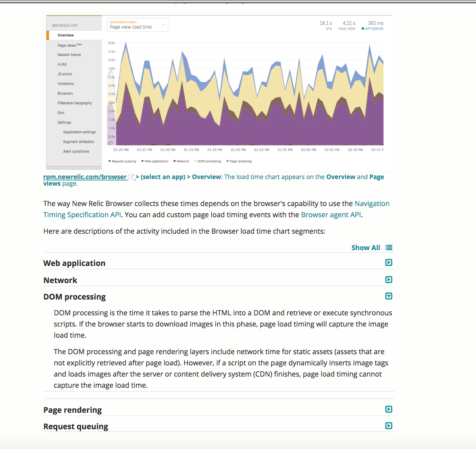
Task: Click the Web application section play icon
Action: (x=389, y=262)
